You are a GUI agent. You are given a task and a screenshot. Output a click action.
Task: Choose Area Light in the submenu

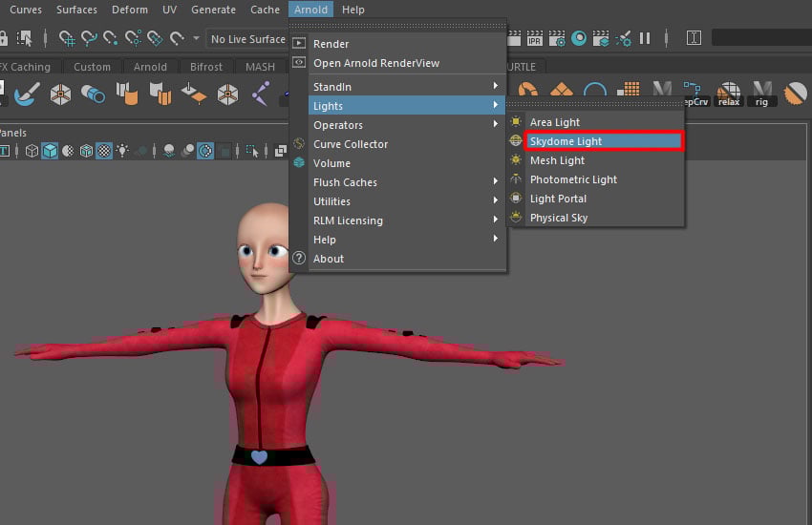tap(554, 122)
